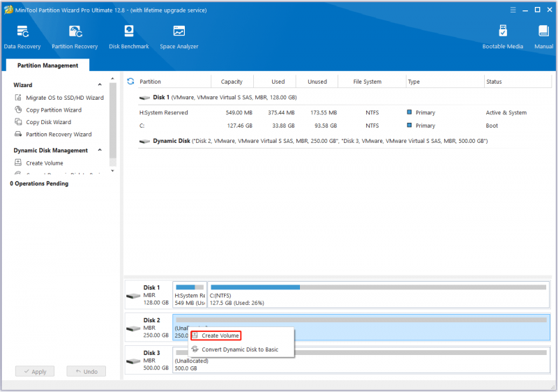Viewport: 558px width, 392px height.
Task: Click the refresh icon beside Partition header
Action: click(130, 82)
